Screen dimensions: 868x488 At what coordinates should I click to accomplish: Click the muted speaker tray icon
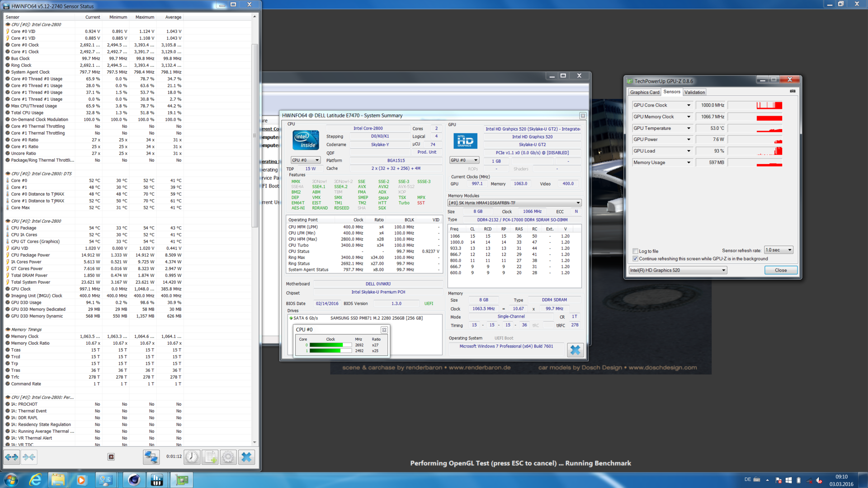[819, 480]
